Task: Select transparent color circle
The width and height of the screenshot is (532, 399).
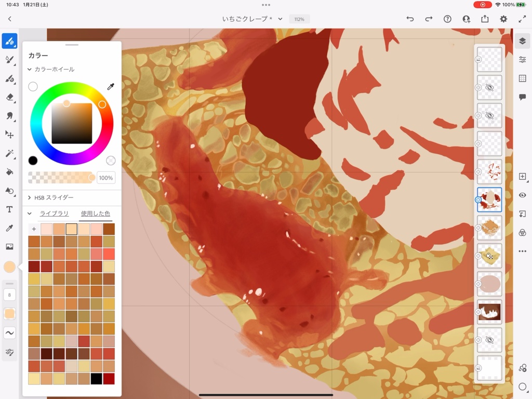Action: tap(111, 161)
